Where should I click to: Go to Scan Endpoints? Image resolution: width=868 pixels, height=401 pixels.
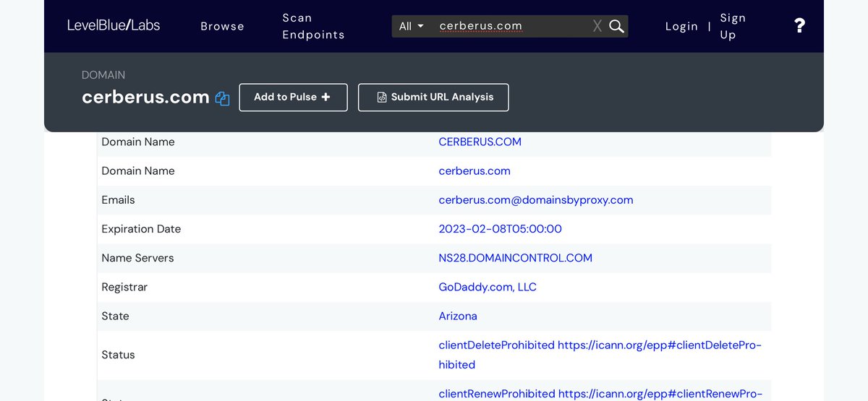[x=313, y=26]
